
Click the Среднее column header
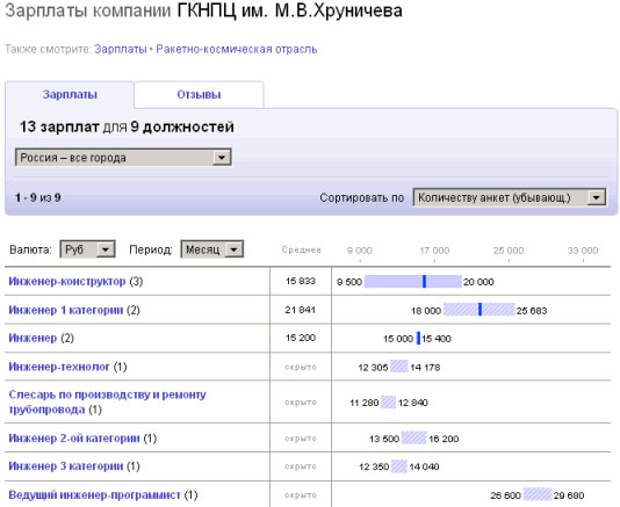301,250
